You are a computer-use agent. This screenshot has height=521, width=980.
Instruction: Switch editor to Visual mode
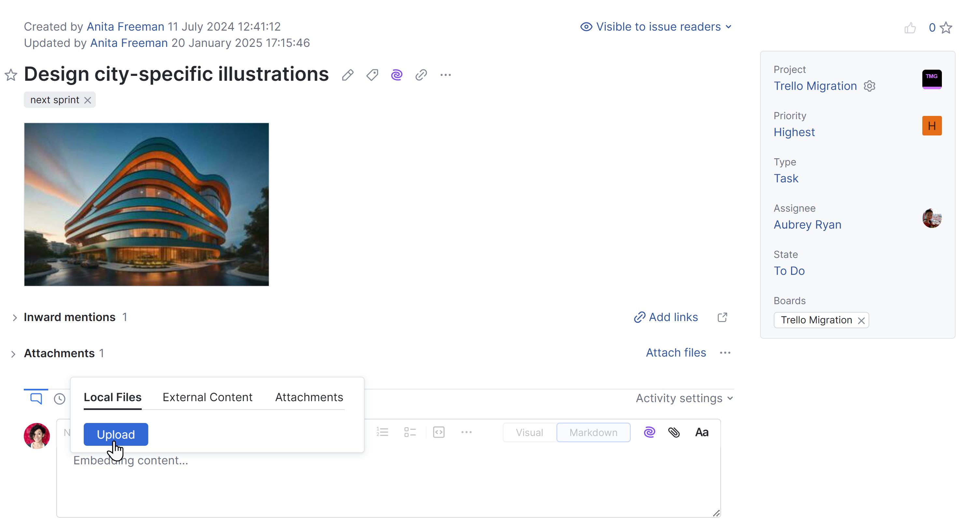point(529,432)
